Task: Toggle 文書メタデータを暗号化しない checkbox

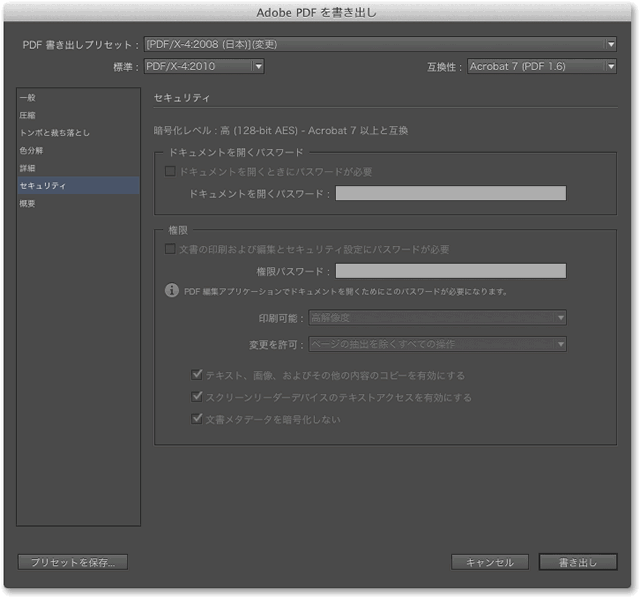Action: coord(198,419)
